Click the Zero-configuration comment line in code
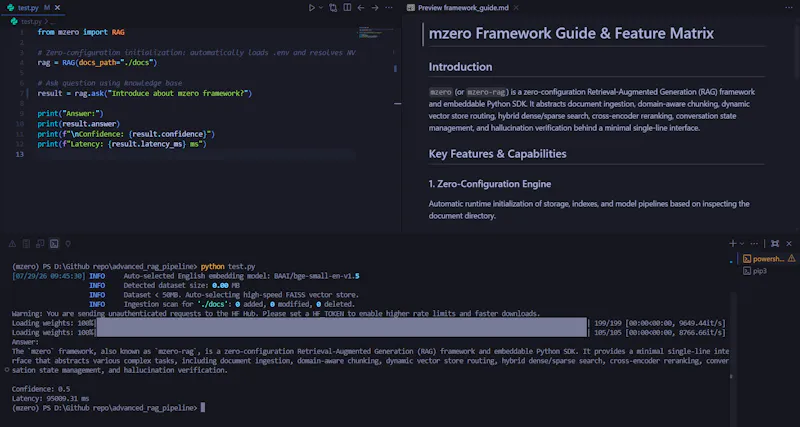This screenshot has height=427, width=800. click(196, 53)
